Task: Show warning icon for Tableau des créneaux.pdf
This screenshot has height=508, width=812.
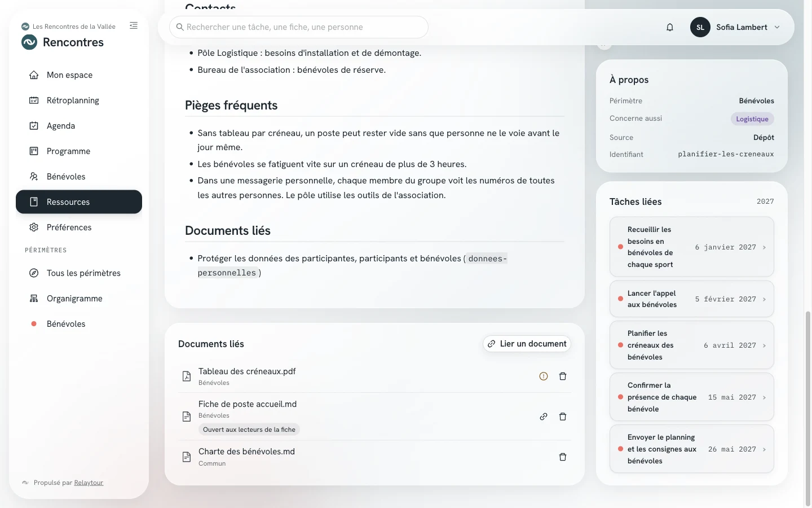Action: tap(544, 376)
